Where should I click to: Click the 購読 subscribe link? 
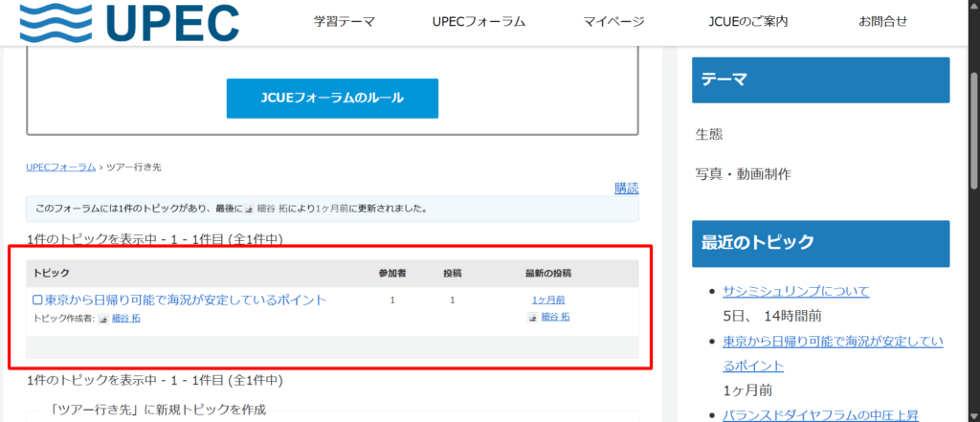tap(626, 188)
